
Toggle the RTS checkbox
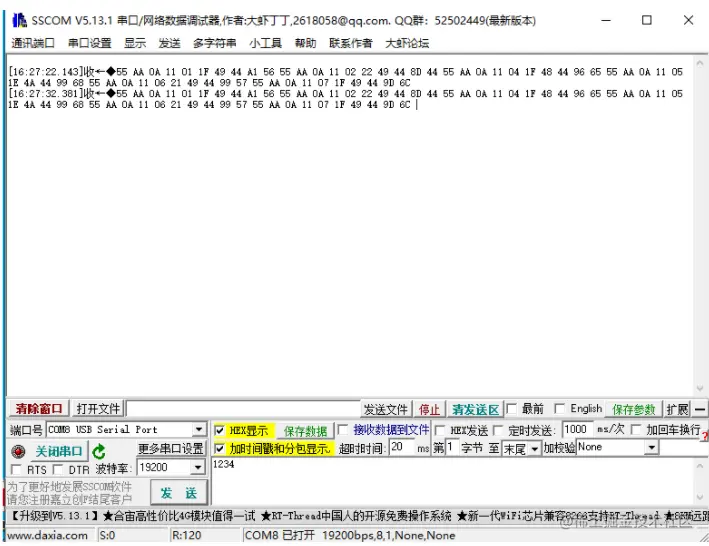point(16,470)
